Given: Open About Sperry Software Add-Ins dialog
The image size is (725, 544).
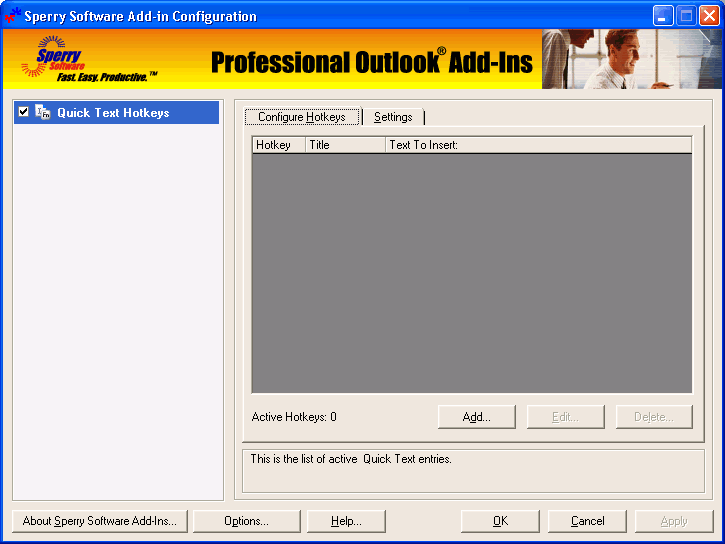Looking at the screenshot, I should (100, 521).
